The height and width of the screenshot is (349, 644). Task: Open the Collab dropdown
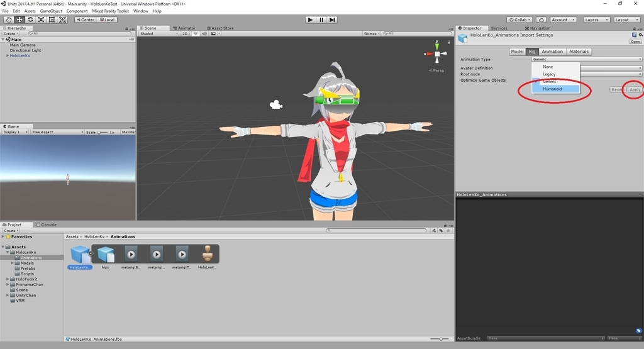(x=519, y=19)
